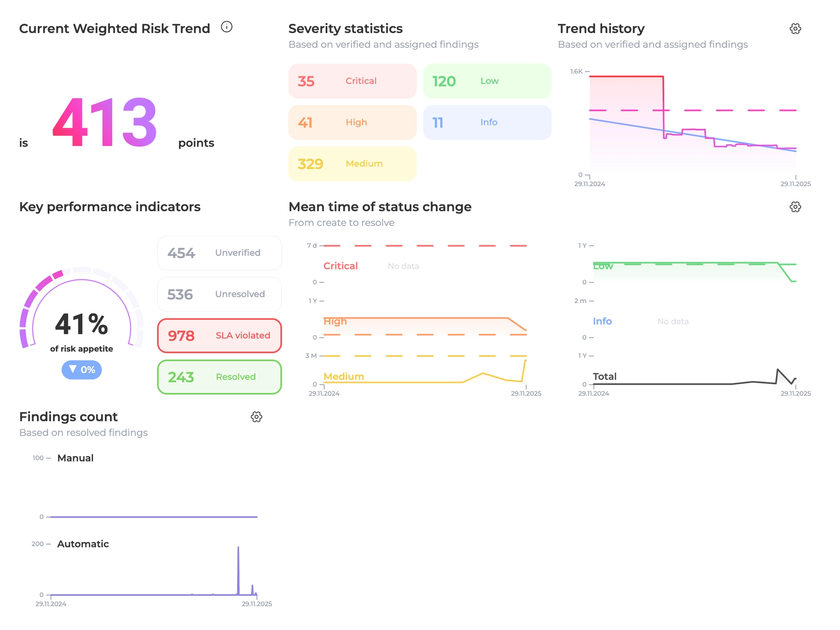The image size is (840, 630).
Task: Select the Medium severity card showing 329
Action: pos(352,164)
